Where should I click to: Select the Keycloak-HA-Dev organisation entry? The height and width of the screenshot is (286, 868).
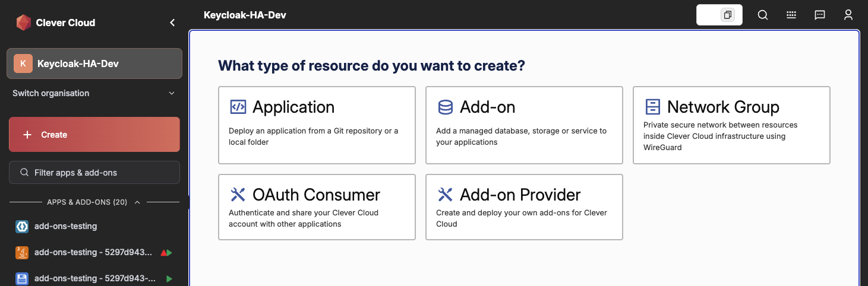tap(94, 63)
